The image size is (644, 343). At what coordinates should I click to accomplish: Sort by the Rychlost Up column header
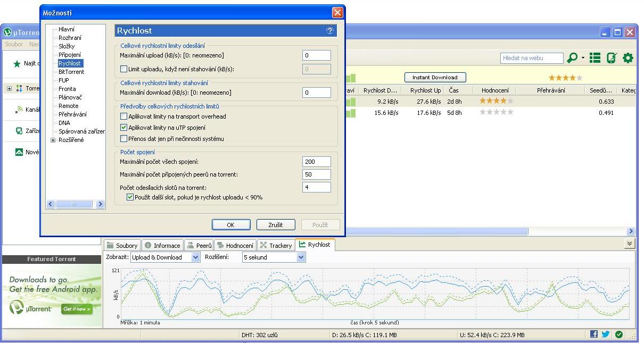click(425, 90)
